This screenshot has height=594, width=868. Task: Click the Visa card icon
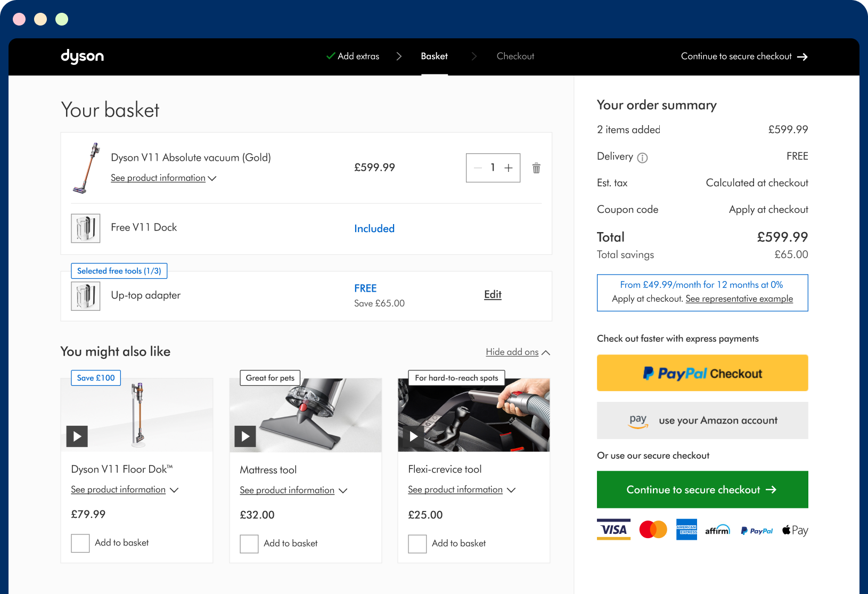pyautogui.click(x=613, y=530)
